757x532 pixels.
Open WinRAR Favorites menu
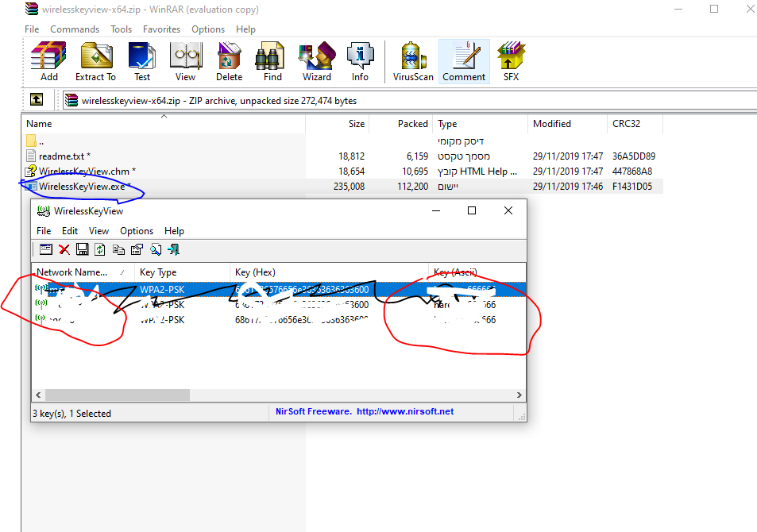pyautogui.click(x=162, y=29)
